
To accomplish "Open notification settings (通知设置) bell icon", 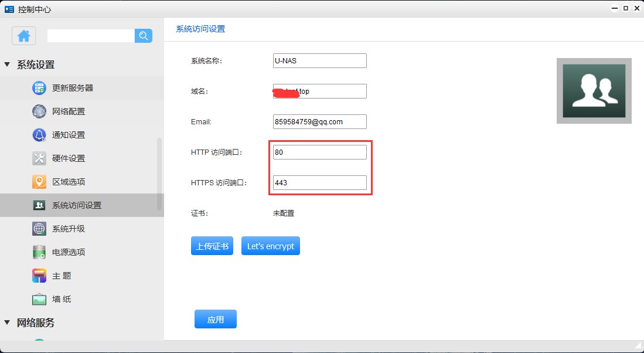I will click(39, 135).
